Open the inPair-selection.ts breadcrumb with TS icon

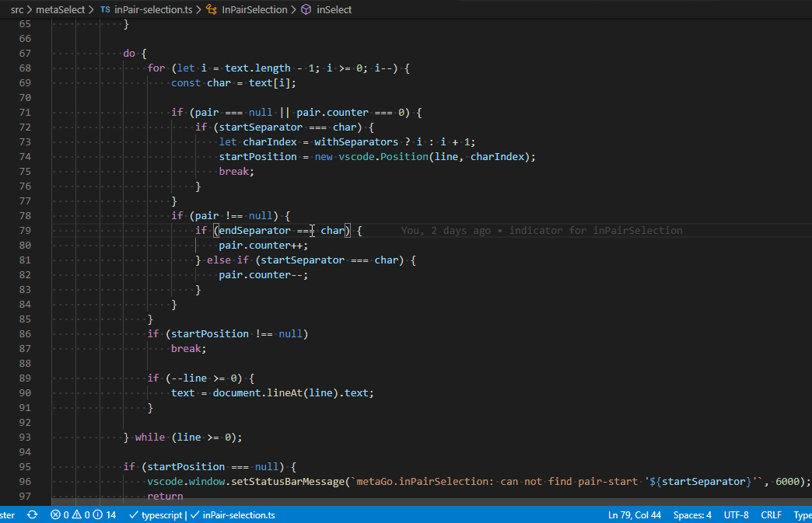(146, 9)
